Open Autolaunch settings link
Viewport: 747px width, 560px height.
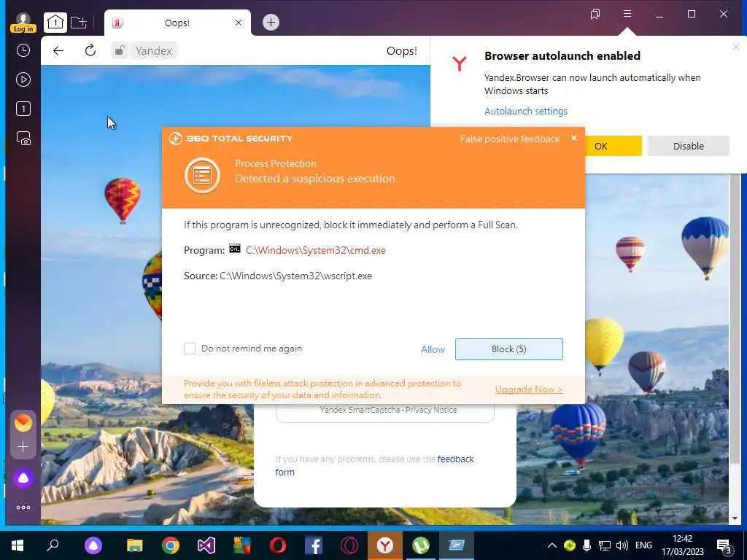point(525,111)
